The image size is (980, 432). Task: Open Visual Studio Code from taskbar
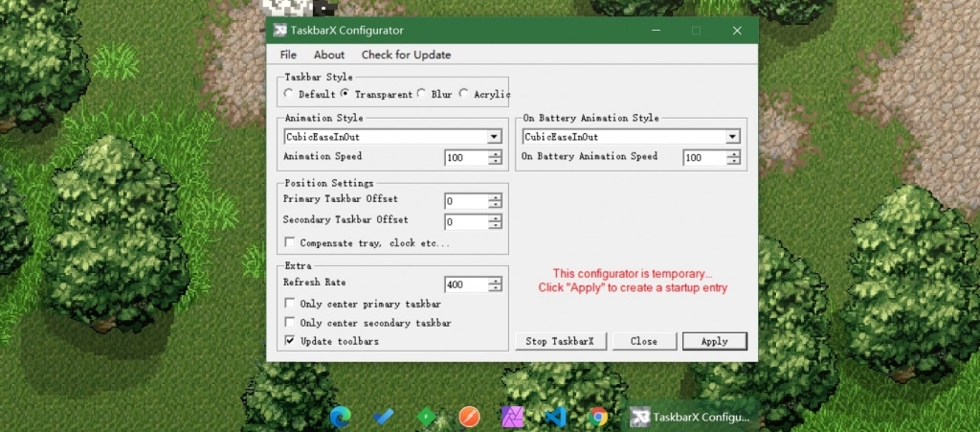(x=556, y=417)
